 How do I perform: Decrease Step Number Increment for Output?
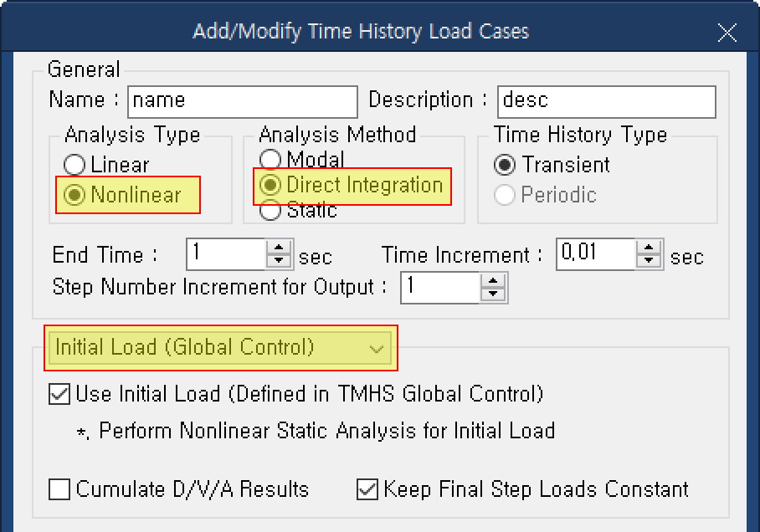493,294
